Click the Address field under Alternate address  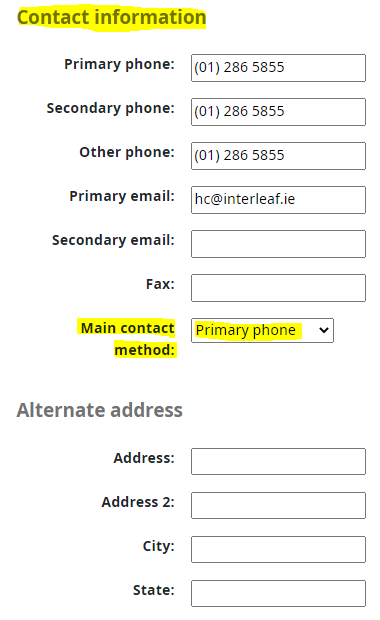(x=278, y=461)
